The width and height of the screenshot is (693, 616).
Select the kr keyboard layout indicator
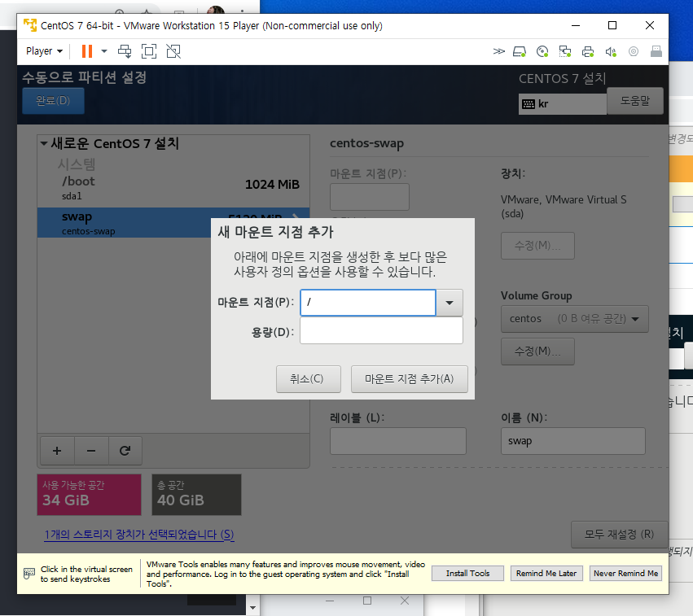[562, 104]
